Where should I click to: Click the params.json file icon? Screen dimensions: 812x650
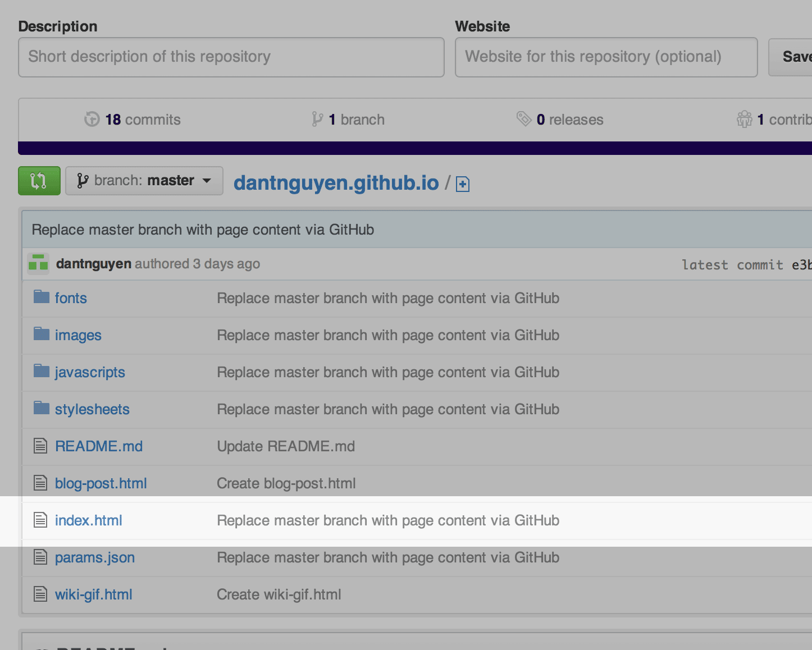[x=40, y=557]
